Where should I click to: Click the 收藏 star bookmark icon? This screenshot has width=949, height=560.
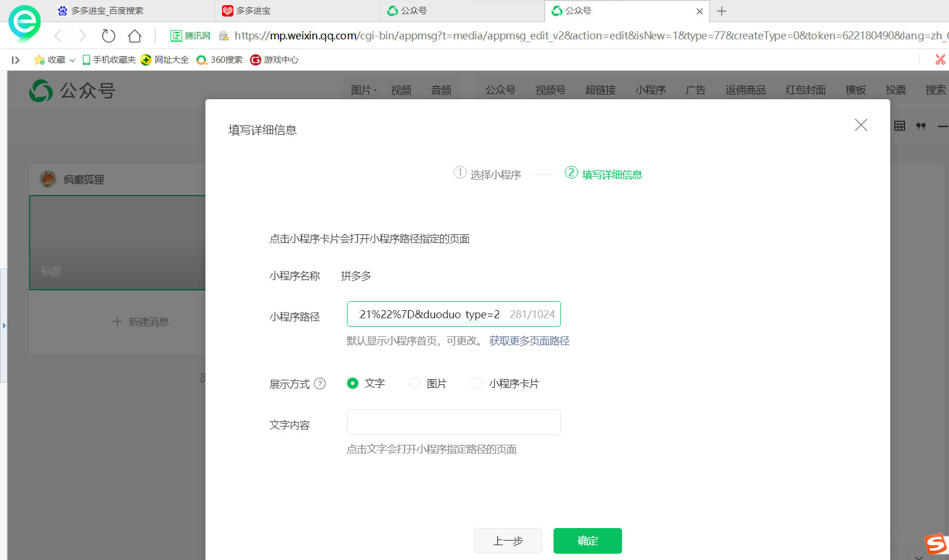point(39,59)
